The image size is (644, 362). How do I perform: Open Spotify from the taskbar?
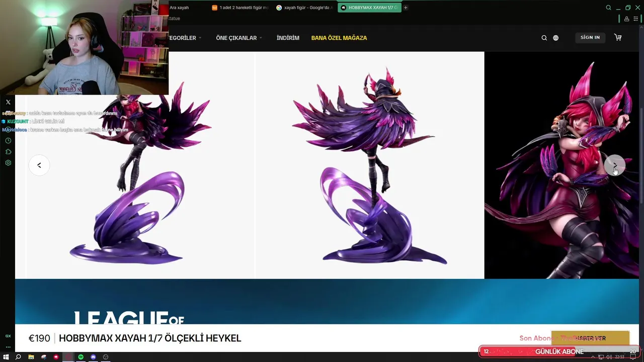coord(80,357)
